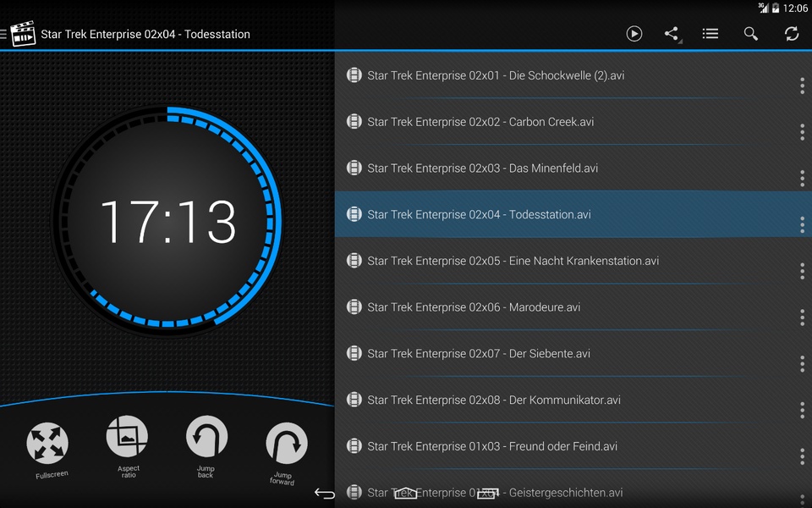This screenshot has height=508, width=812.
Task: Tap the Android recent apps button
Action: [487, 494]
